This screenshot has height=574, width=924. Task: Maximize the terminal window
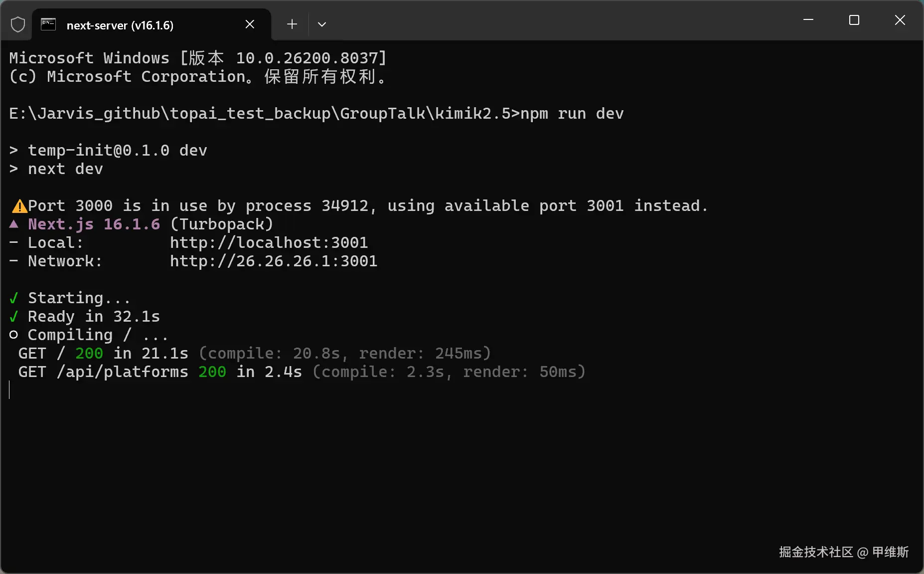[854, 20]
